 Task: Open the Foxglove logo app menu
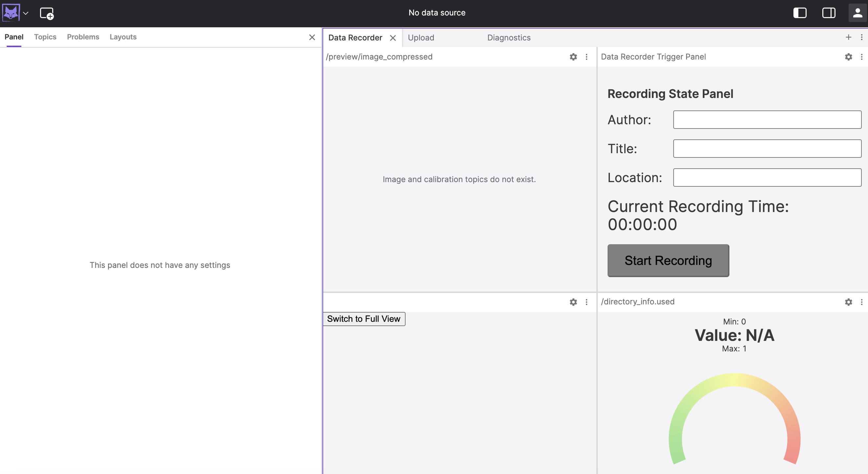[x=11, y=13]
